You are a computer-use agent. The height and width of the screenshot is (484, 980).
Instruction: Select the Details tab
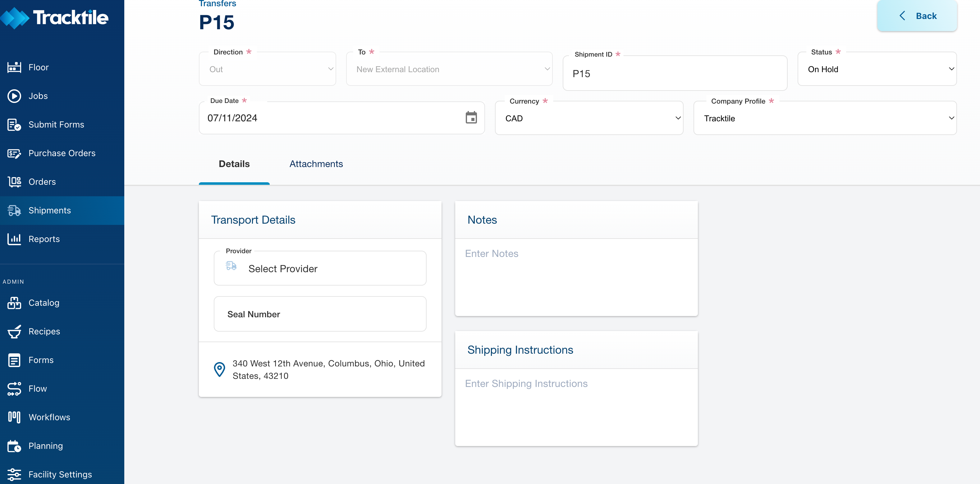tap(234, 164)
